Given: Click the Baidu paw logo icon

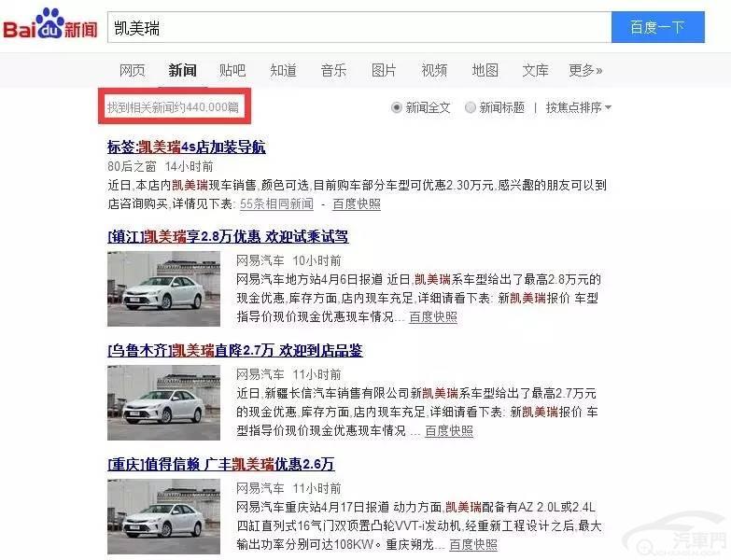Looking at the screenshot, I should (49, 22).
